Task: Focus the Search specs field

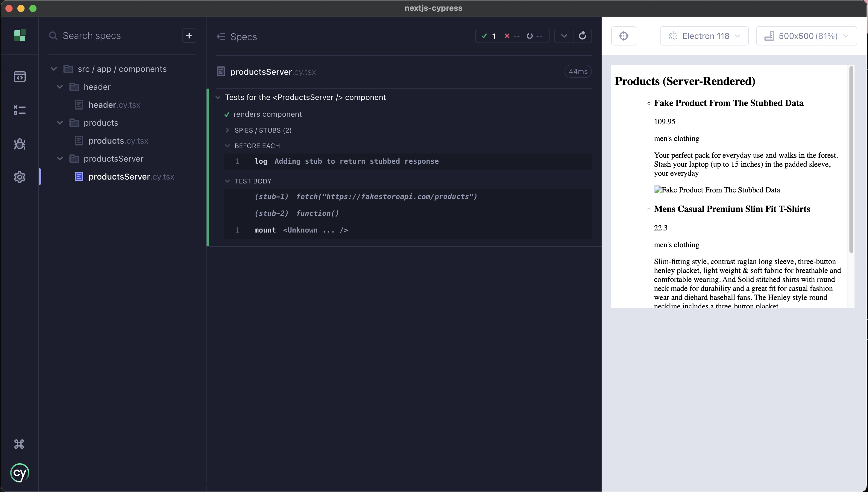Action: (115, 36)
